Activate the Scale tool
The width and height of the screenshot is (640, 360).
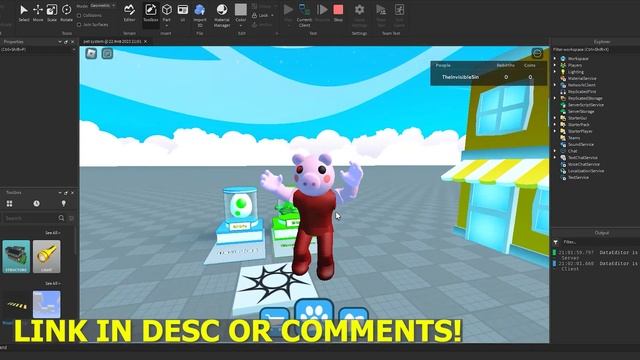[x=52, y=13]
